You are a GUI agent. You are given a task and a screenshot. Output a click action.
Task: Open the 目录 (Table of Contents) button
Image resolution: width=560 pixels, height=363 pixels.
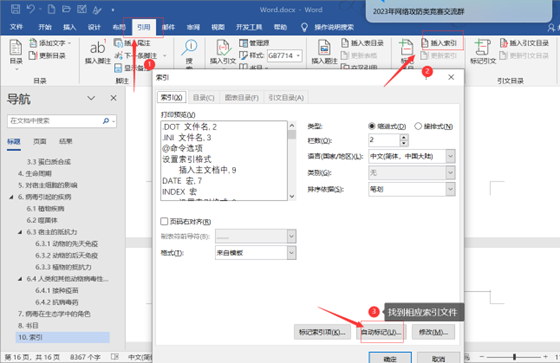(x=16, y=54)
